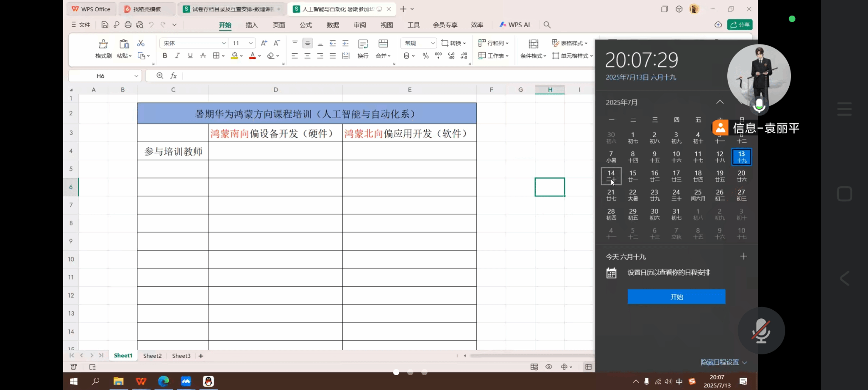Click the Paste (粘贴) clipboard icon
Viewport: 868px width, 390px height.
coord(124,44)
